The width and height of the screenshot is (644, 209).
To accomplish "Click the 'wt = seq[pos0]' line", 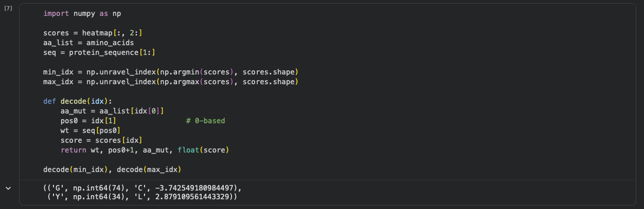I will pyautogui.click(x=91, y=130).
